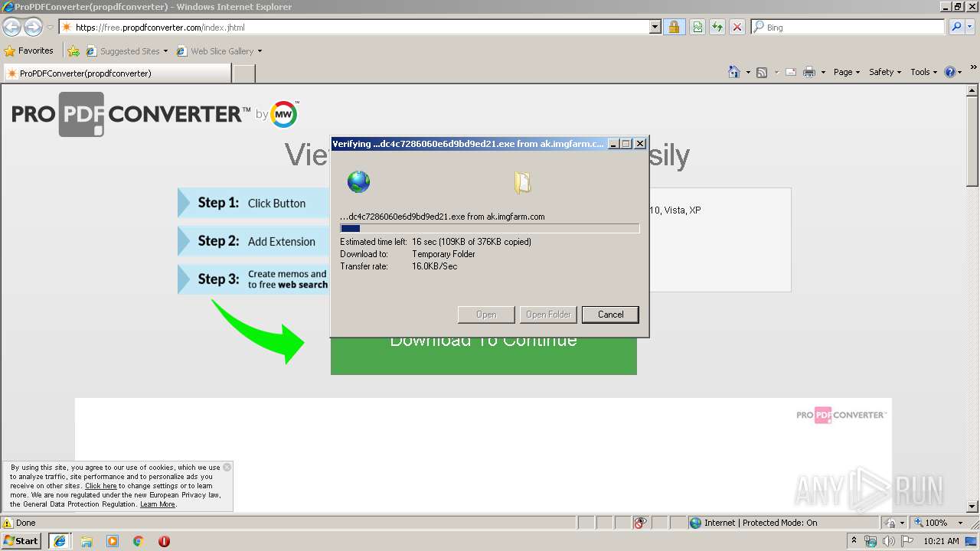Click the security lock icon in address bar

click(674, 27)
